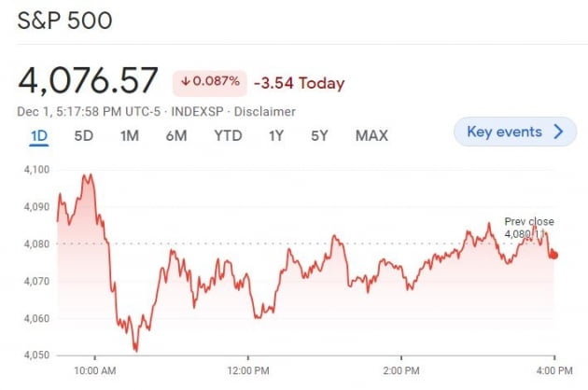The height and width of the screenshot is (390, 588).
Task: Click the 0.087% change badge
Action: pos(210,83)
